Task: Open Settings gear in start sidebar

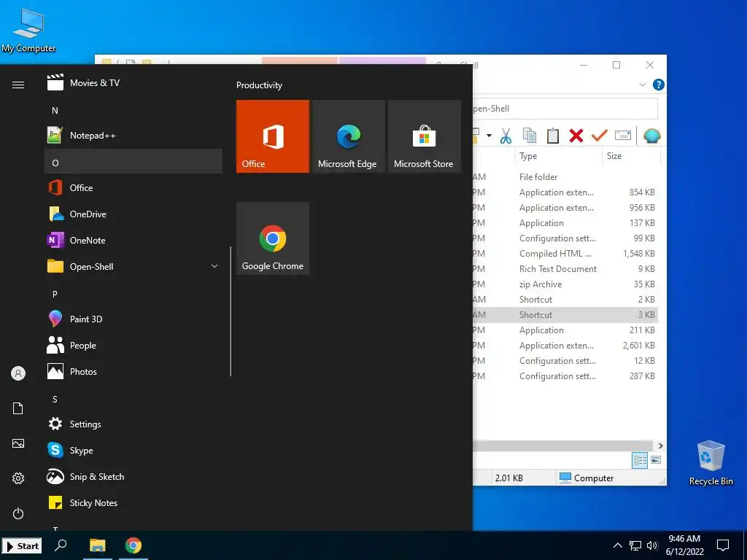Action: (18, 478)
